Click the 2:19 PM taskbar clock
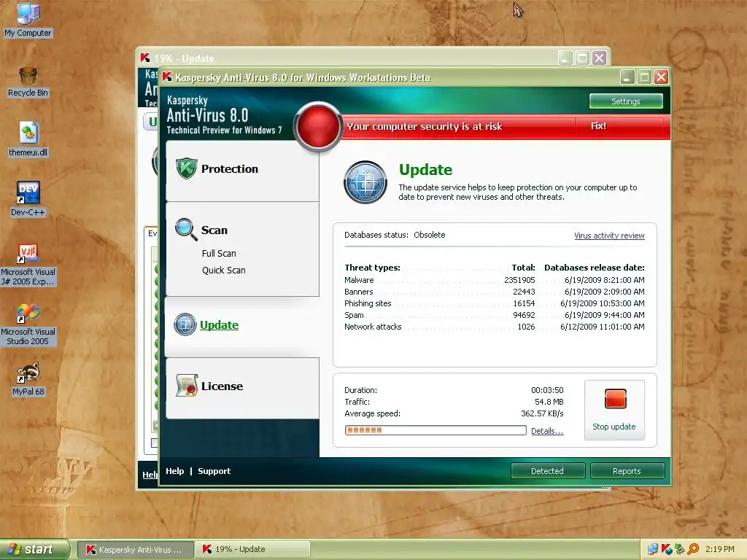 tap(719, 549)
